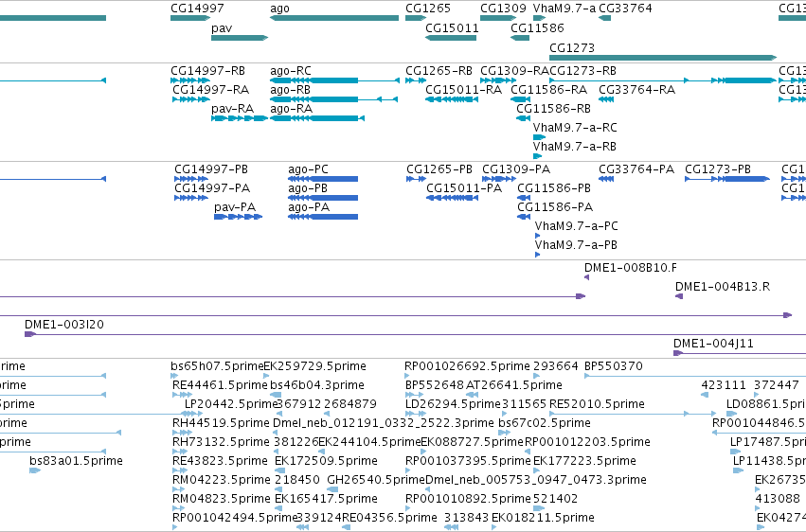Open protein VhaM9.7-a-PB
This screenshot has width=806, height=532.
576,245
